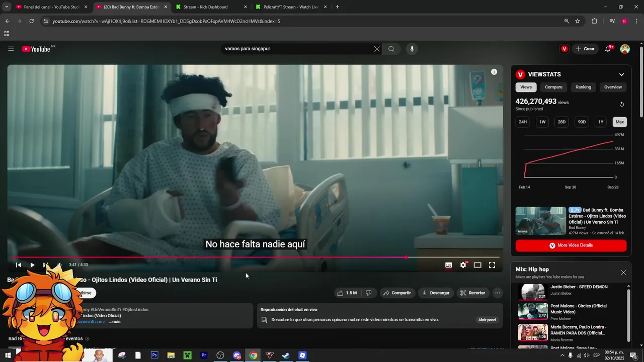Go back to the previous page
644x362 pixels.
click(x=7, y=21)
